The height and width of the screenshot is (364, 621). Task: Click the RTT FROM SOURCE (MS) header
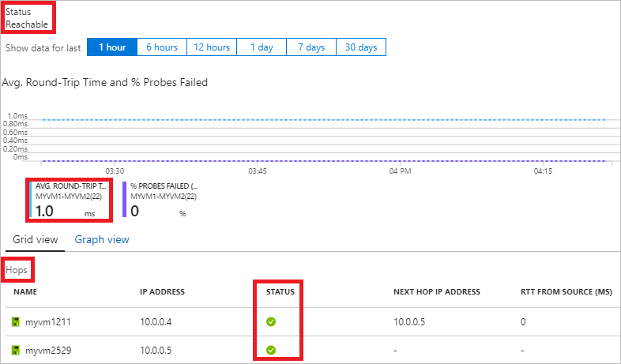(x=566, y=292)
